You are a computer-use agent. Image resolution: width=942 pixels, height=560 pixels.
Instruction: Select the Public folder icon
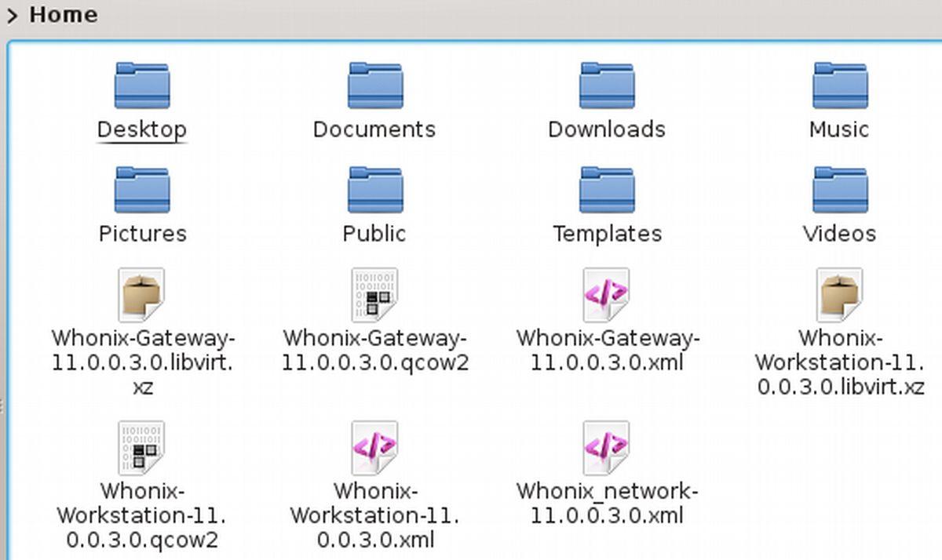[x=374, y=190]
